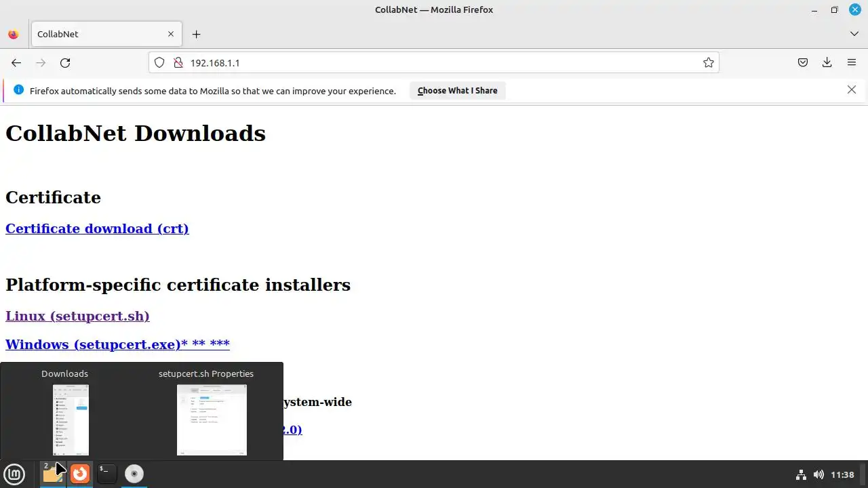Click the Certificate section heading

coord(53,197)
